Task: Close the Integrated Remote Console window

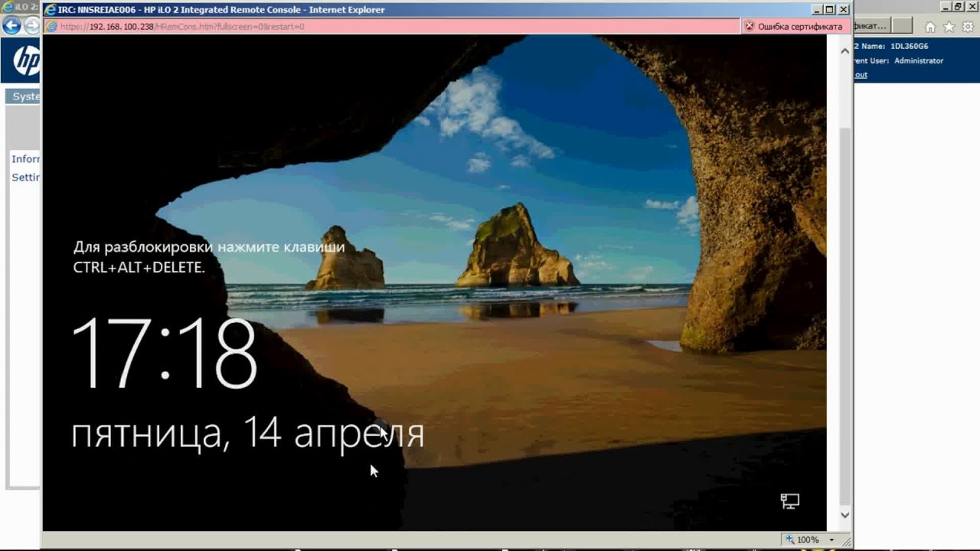Action: (844, 10)
